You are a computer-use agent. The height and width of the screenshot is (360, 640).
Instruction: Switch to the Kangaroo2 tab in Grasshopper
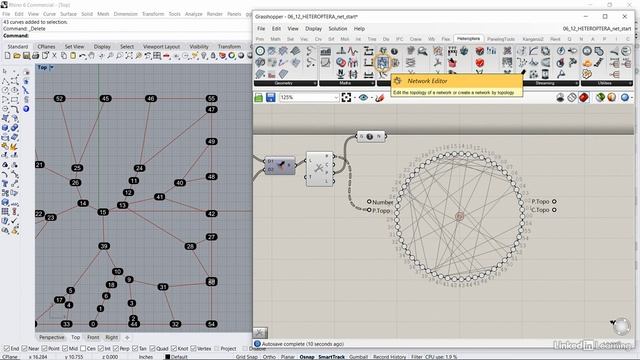[x=533, y=39]
